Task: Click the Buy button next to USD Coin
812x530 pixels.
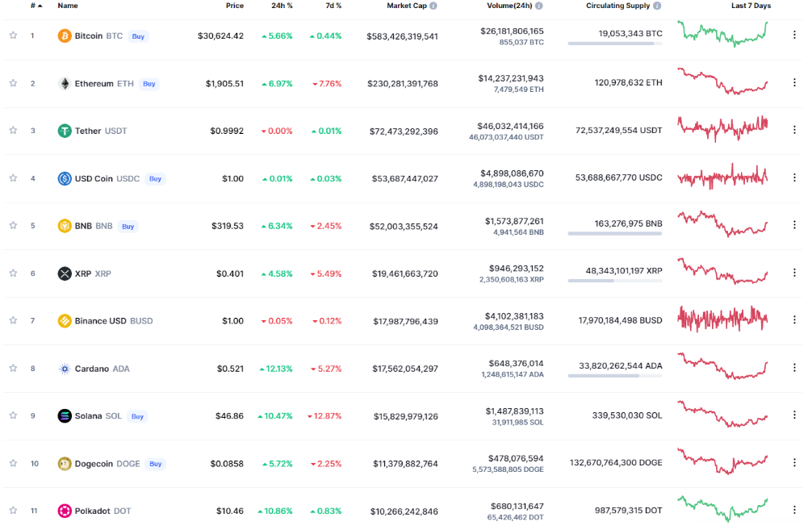Action: tap(155, 179)
